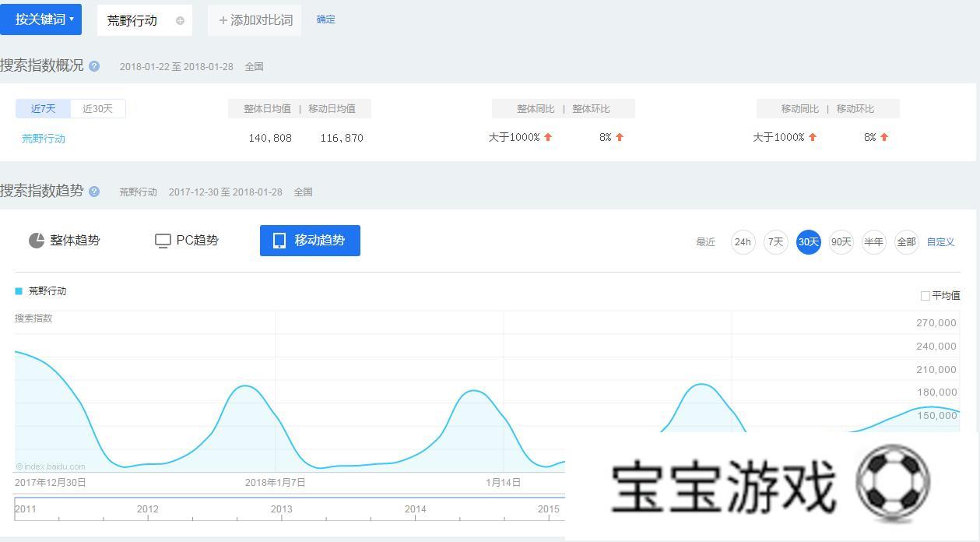Image resolution: width=980 pixels, height=542 pixels.
Task: Toggle the blue 荒野行动 legend swatch
Action: tap(19, 291)
